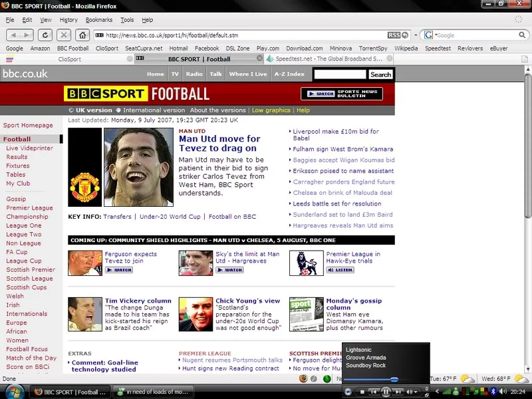Click the gray slashed circle status icon
Screen dimensions: 532x399
pyautogui.click(x=314, y=378)
